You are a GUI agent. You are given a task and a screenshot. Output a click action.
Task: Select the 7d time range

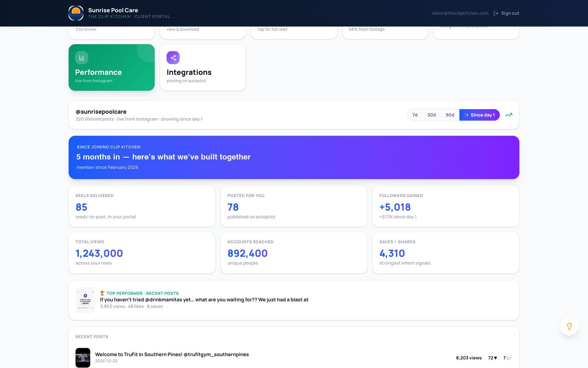(x=415, y=115)
